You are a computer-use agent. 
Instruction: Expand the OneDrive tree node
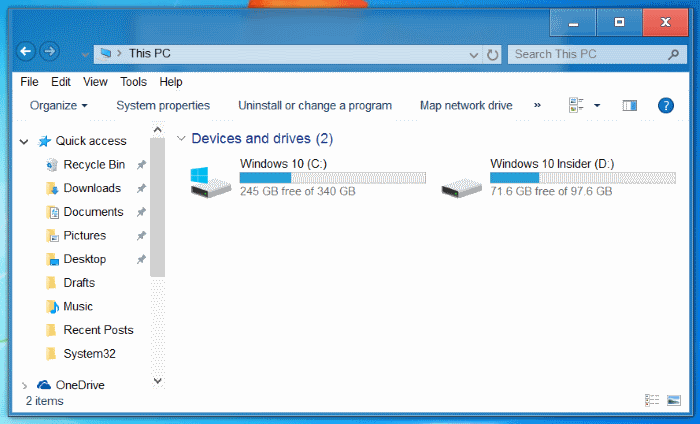coord(25,385)
